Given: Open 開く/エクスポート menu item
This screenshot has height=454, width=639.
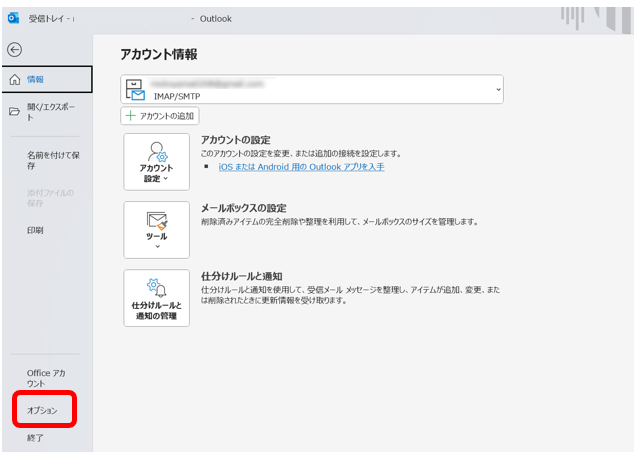Looking at the screenshot, I should tap(47, 112).
